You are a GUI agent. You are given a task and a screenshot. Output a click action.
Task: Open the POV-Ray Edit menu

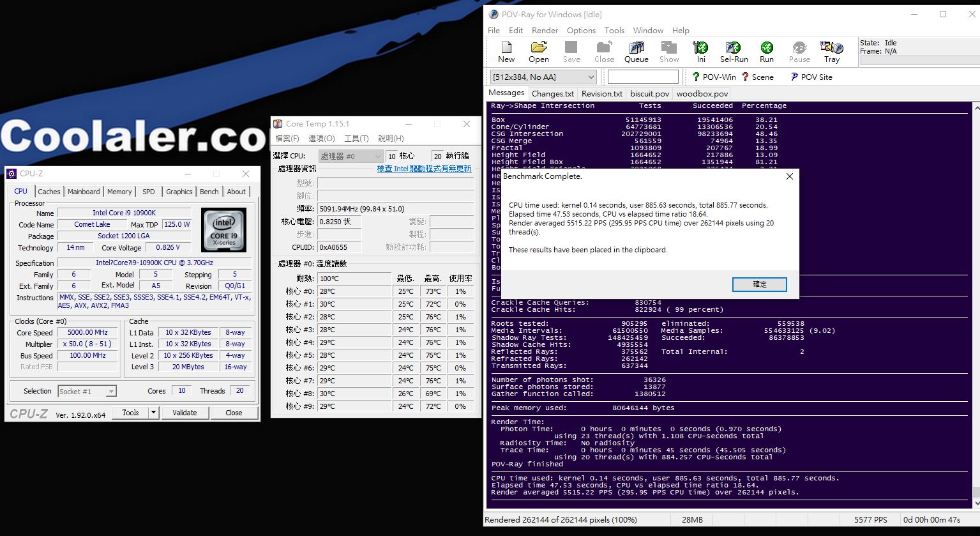pos(516,30)
